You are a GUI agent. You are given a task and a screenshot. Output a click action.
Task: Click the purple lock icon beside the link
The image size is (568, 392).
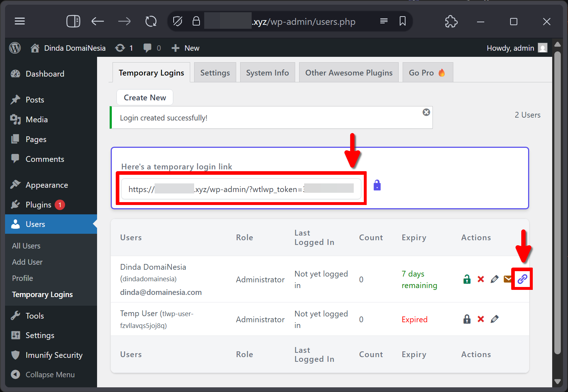(x=377, y=185)
